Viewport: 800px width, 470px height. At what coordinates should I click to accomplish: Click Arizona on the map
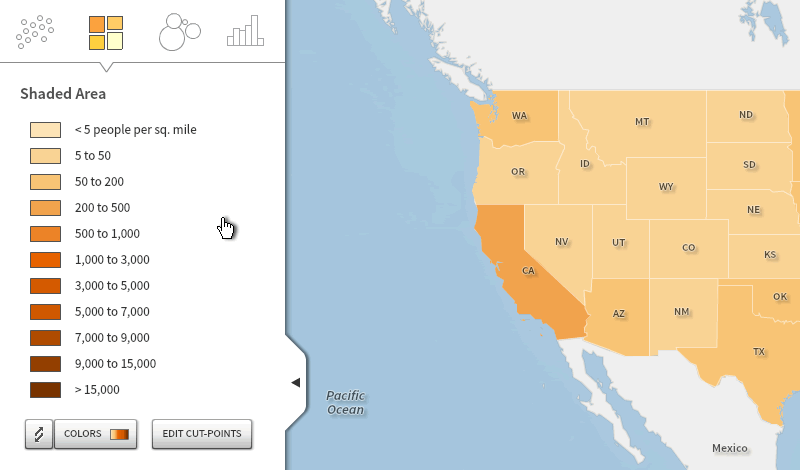pos(620,314)
